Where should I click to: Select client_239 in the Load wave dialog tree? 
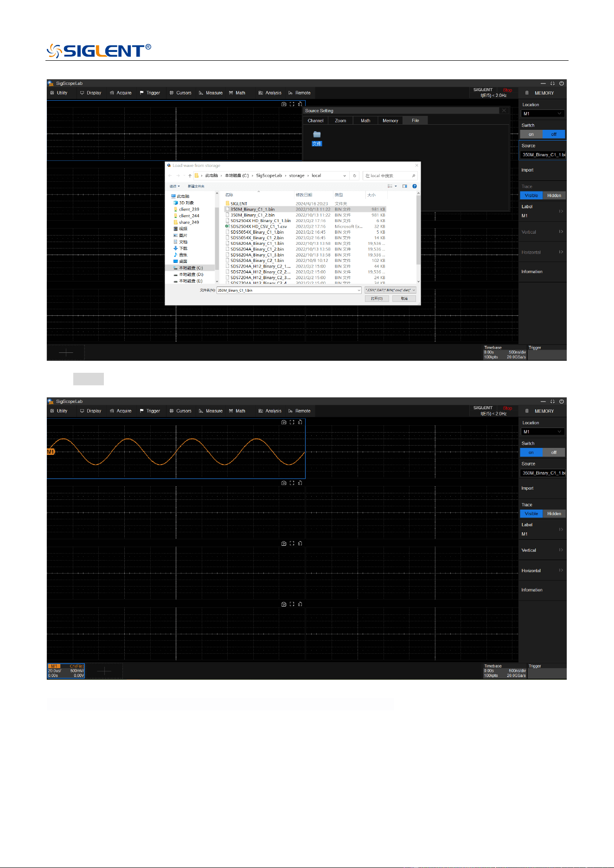click(x=186, y=209)
